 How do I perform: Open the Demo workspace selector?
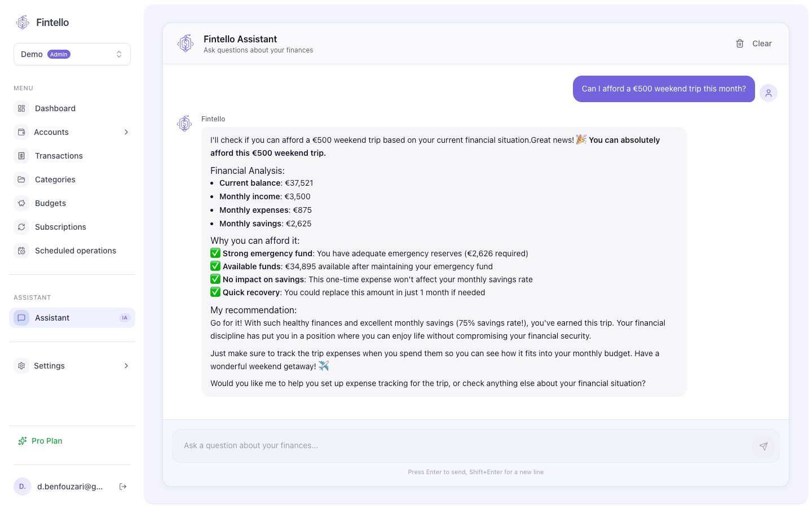(72, 54)
